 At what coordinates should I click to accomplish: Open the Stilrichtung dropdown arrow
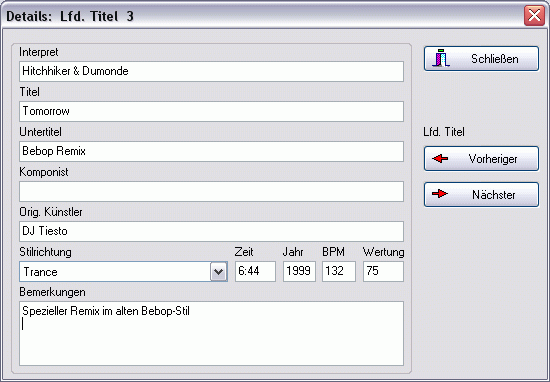click(219, 272)
